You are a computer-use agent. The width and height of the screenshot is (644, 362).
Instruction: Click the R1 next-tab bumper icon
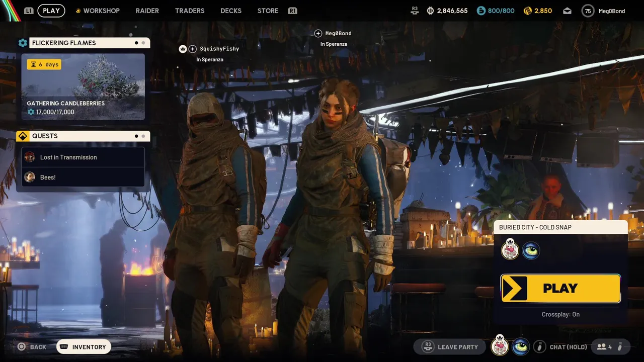(x=292, y=11)
